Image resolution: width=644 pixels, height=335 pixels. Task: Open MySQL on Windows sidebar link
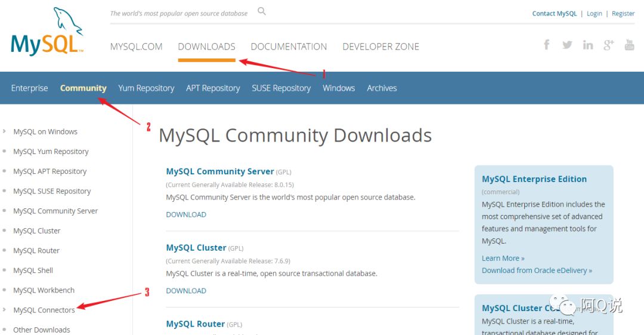(45, 132)
